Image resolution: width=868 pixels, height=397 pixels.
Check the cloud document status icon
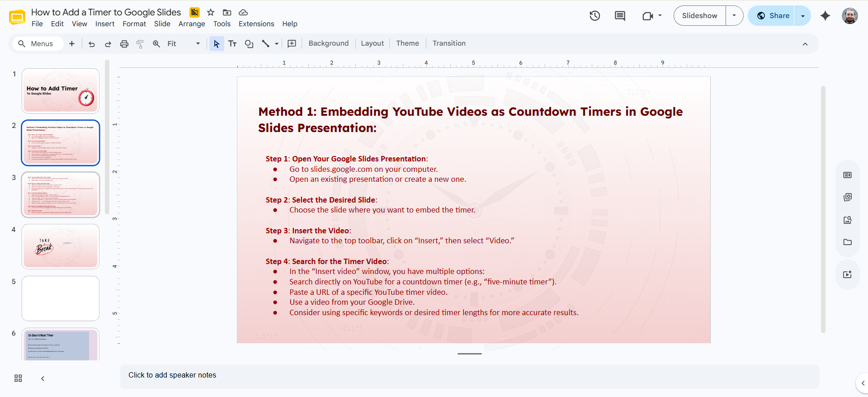(243, 12)
